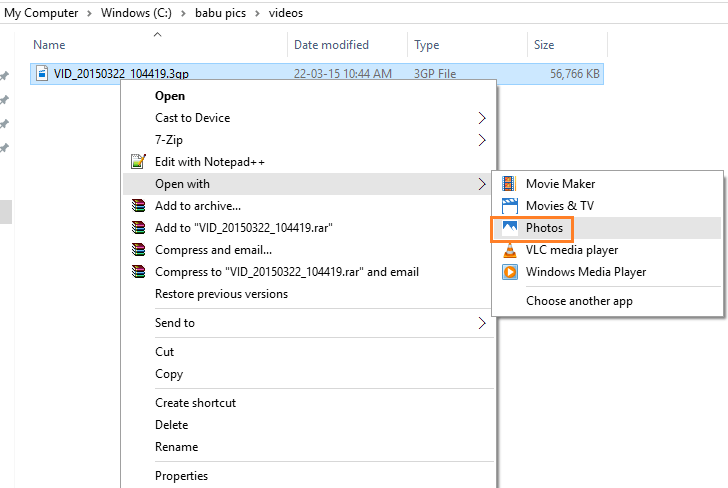Select the Send to menu entry
The height and width of the screenshot is (488, 728).
[x=309, y=323]
